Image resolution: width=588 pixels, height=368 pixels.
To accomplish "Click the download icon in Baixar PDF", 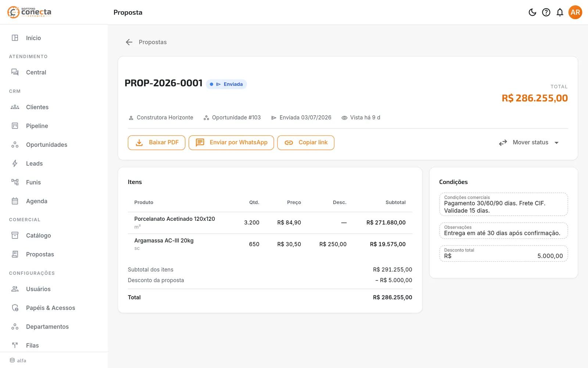I will [x=139, y=143].
